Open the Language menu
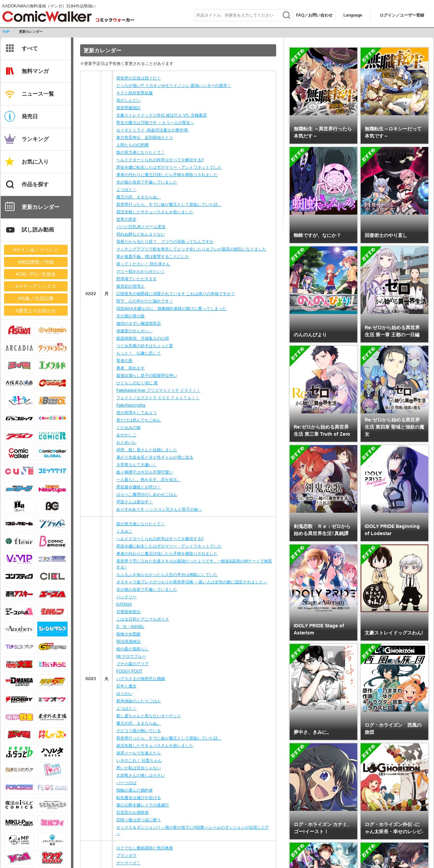 (x=353, y=15)
